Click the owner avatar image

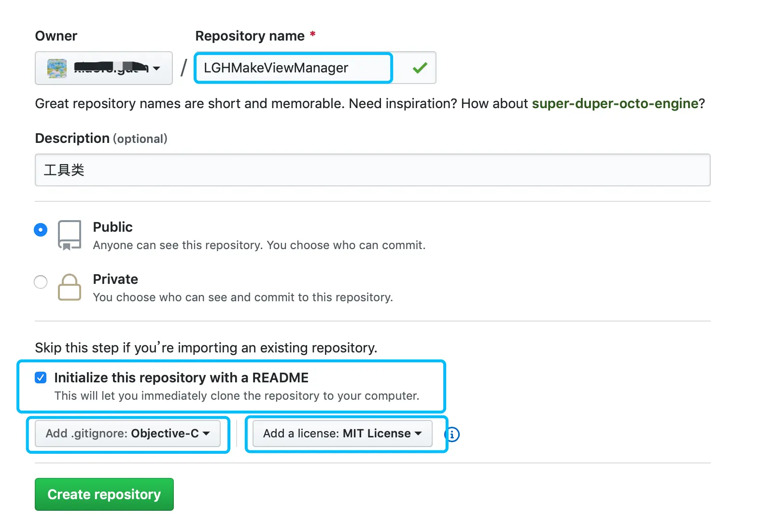(57, 68)
